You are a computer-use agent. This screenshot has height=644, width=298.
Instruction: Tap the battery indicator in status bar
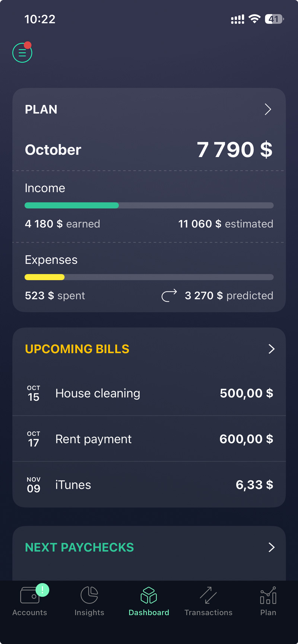(x=274, y=19)
